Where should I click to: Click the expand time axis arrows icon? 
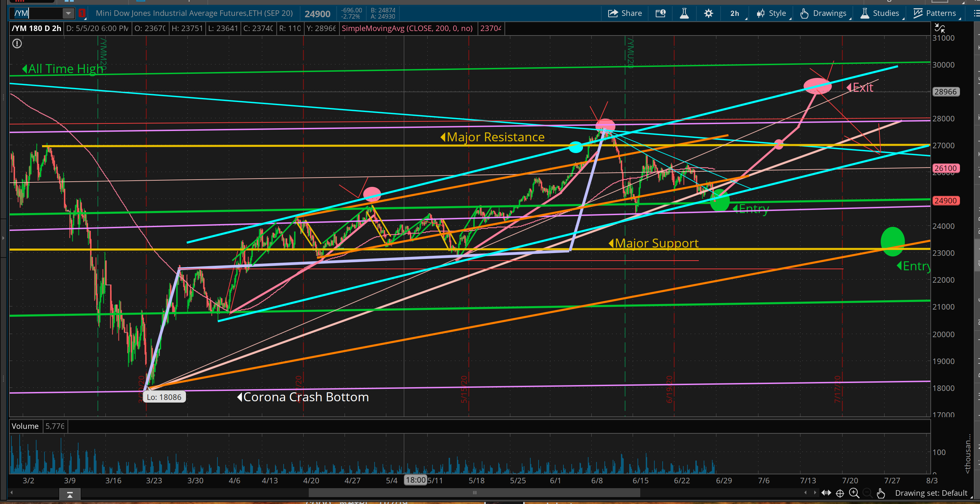pos(826,493)
